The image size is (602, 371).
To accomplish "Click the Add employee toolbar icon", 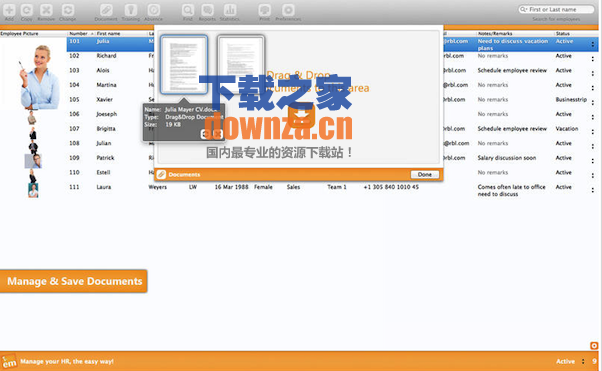I will coord(9,10).
